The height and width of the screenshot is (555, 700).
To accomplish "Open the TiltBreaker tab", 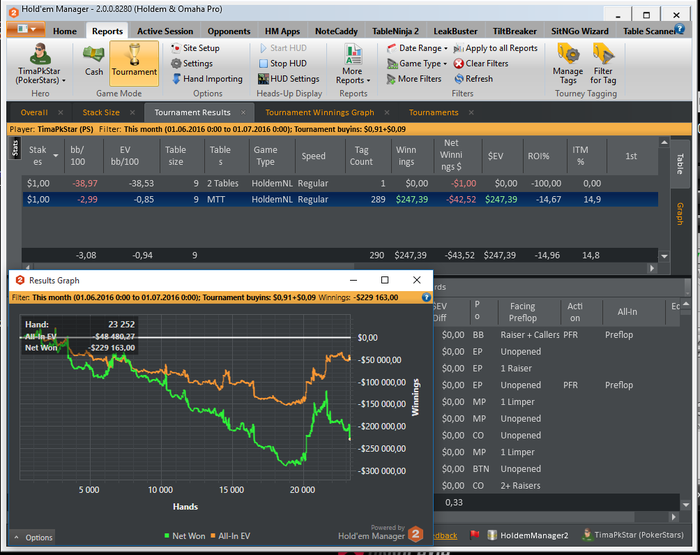I will click(x=514, y=31).
